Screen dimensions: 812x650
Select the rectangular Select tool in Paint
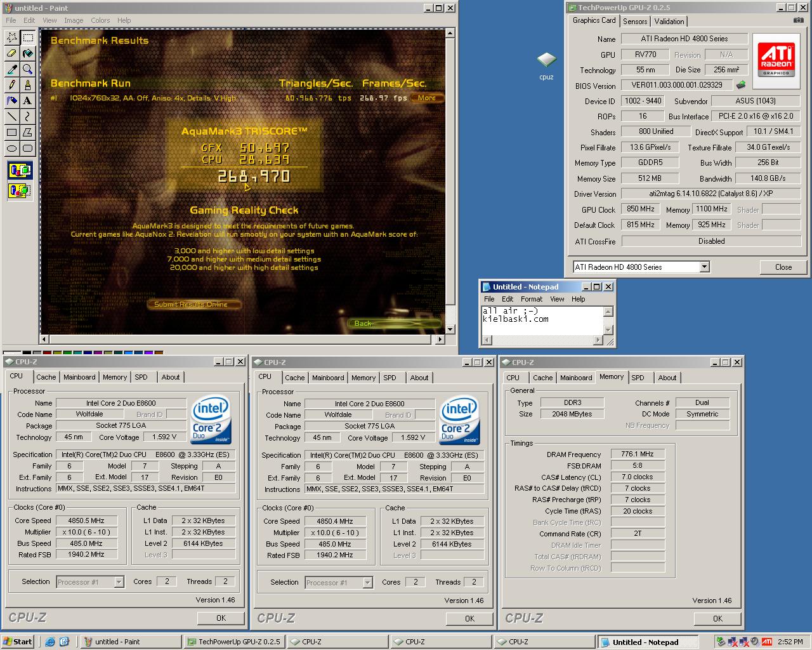(28, 38)
